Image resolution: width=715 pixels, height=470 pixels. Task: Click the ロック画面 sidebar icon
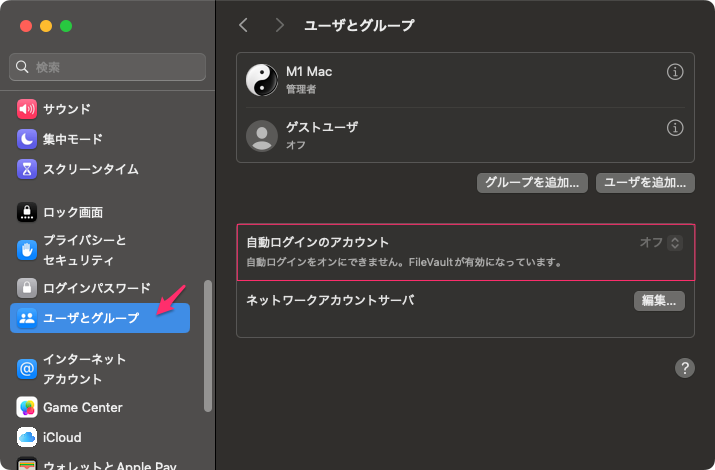coord(27,212)
